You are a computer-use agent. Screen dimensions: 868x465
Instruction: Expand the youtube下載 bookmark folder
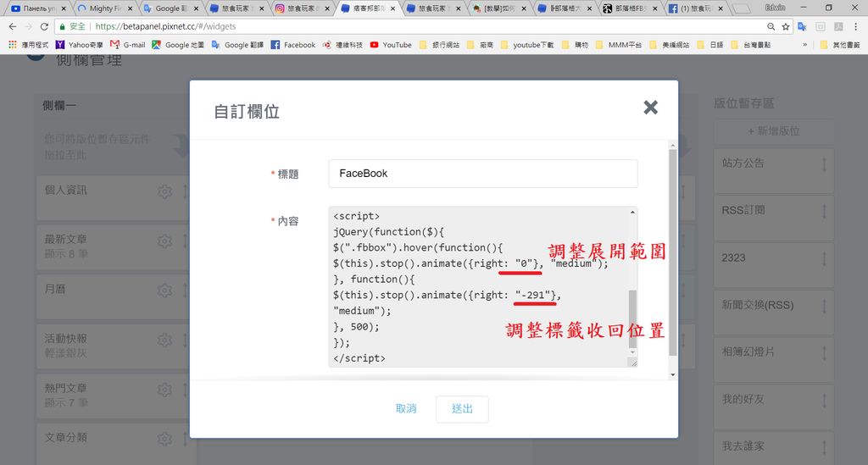527,45
